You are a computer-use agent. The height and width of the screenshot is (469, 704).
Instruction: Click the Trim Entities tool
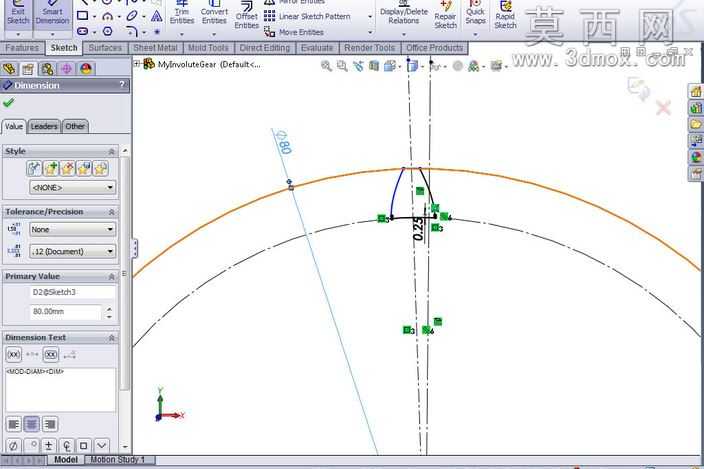182,13
